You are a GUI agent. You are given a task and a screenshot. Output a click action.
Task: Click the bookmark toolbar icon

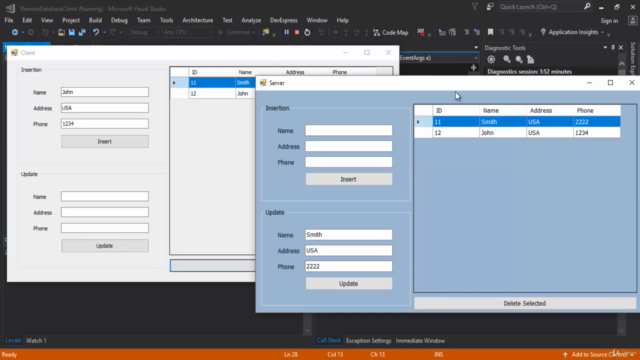[x=490, y=32]
